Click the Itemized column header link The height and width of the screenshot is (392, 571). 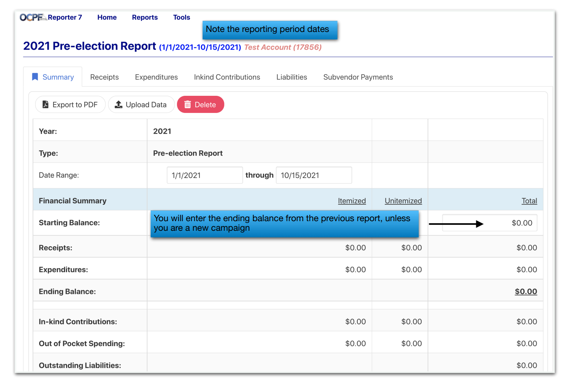coord(352,201)
